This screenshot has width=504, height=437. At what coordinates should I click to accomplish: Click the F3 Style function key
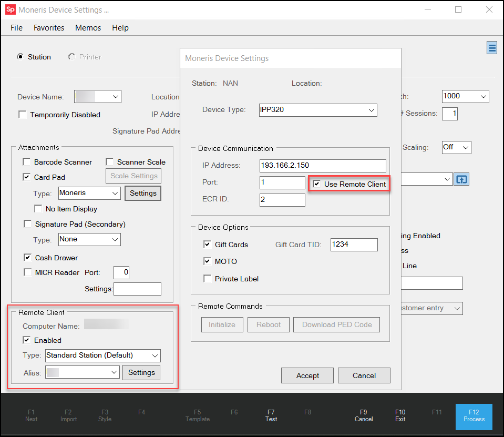click(x=105, y=416)
